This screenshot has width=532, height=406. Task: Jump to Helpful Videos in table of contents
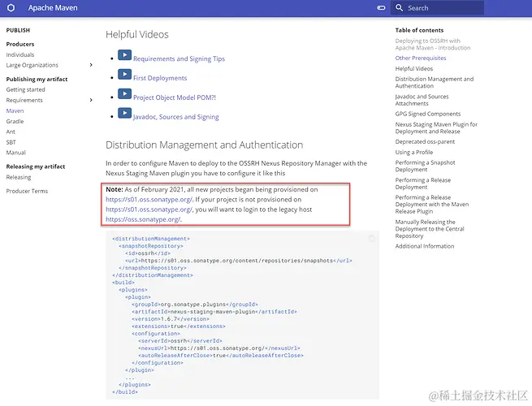(x=414, y=68)
